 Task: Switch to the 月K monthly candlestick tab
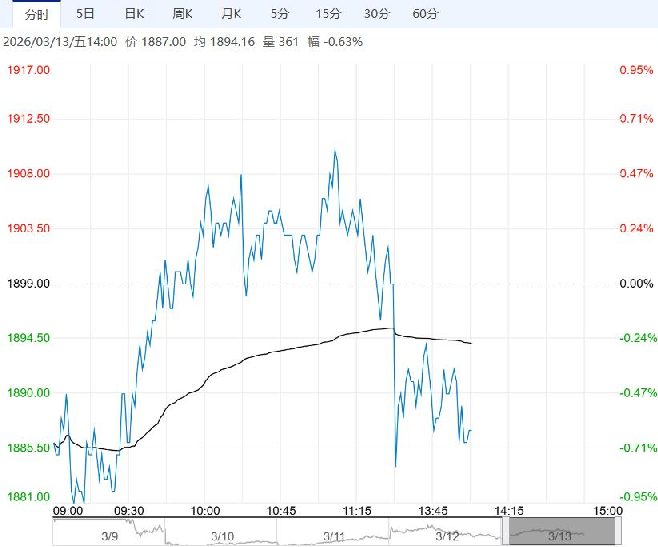coord(231,13)
